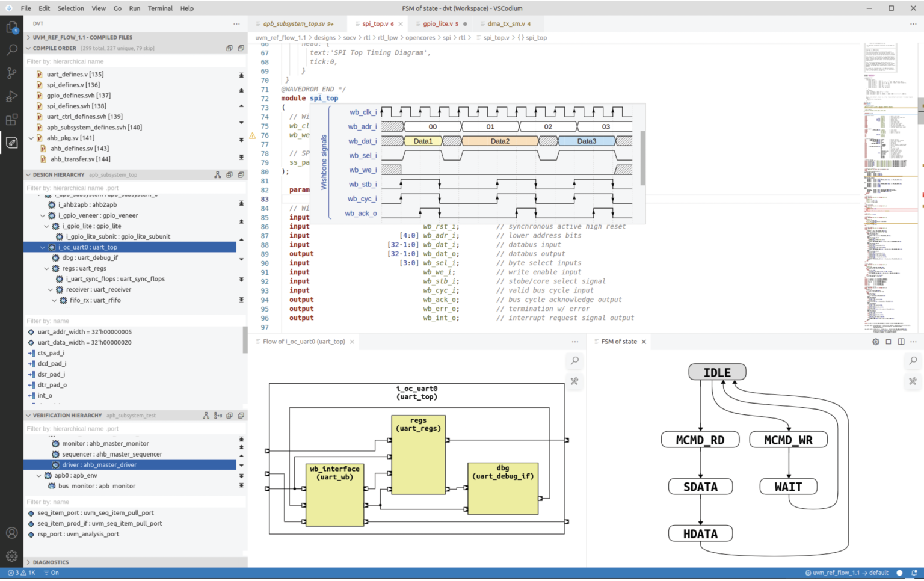Open the Search view in the activity bar
Image resolution: width=924 pixels, height=581 pixels.
tap(11, 49)
